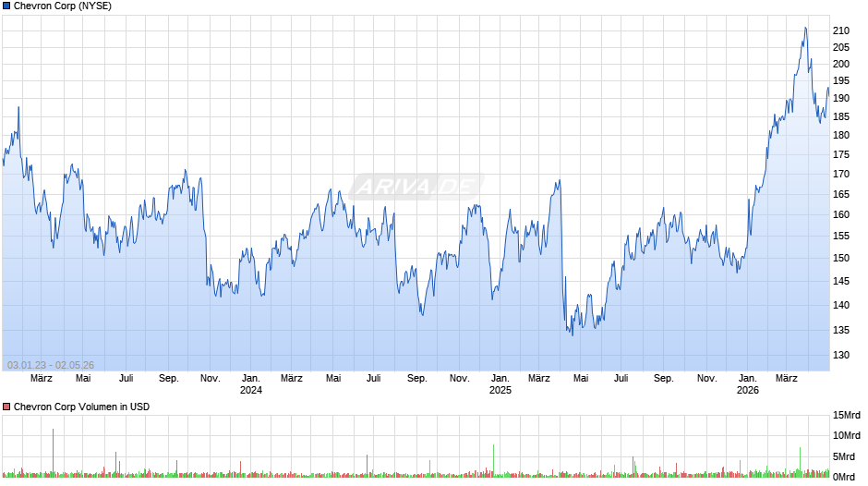The image size is (868, 486).
Task: Click the 165 price axis label
Action: tap(841, 194)
